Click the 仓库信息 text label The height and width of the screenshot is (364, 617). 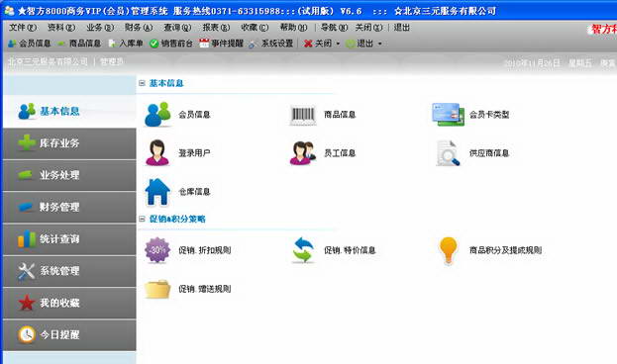pos(194,192)
